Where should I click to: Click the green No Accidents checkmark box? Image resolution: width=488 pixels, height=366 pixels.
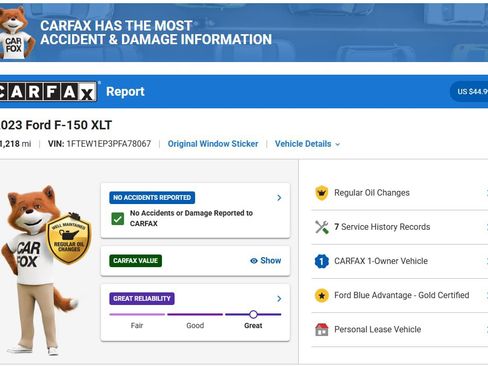click(118, 219)
